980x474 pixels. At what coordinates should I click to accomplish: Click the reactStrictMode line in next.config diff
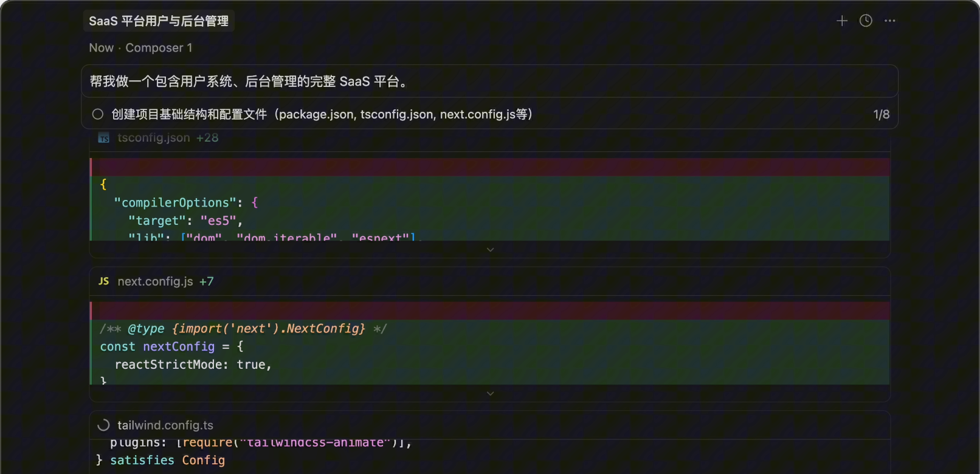193,365
